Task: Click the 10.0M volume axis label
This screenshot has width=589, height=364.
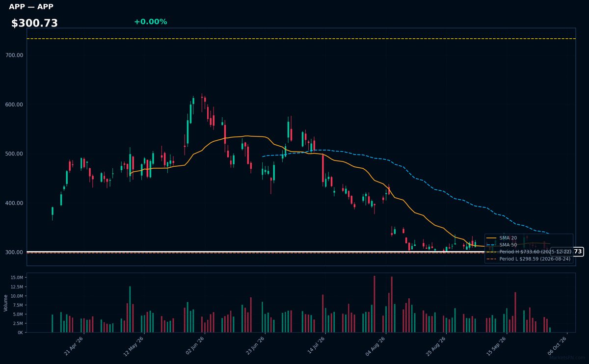Action: pyautogui.click(x=17, y=296)
